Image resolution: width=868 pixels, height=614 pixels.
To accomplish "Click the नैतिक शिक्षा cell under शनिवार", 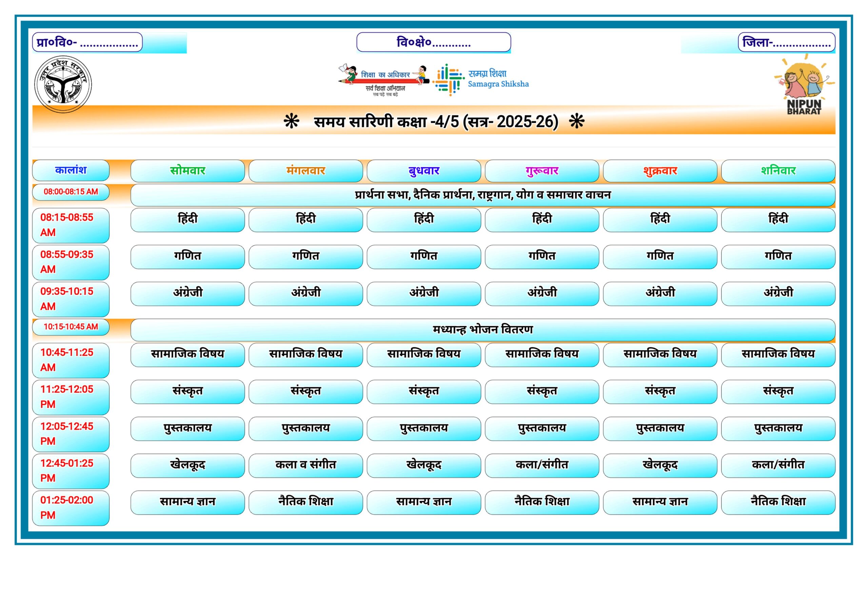I will pyautogui.click(x=778, y=502).
